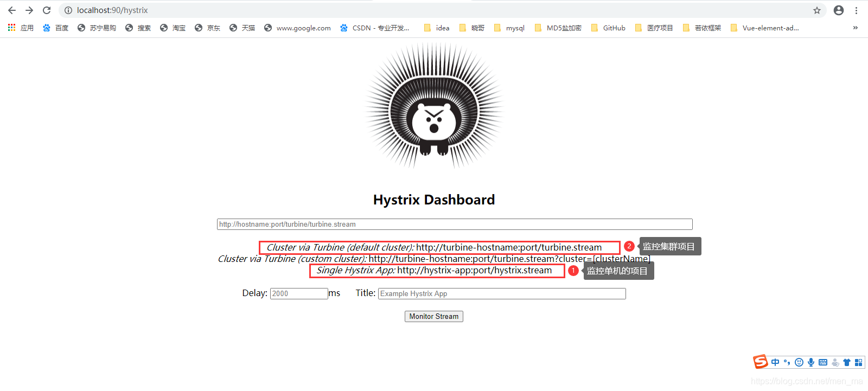This screenshot has width=868, height=391.
Task: Open the Sogou toolbox grid icon
Action: [x=858, y=362]
